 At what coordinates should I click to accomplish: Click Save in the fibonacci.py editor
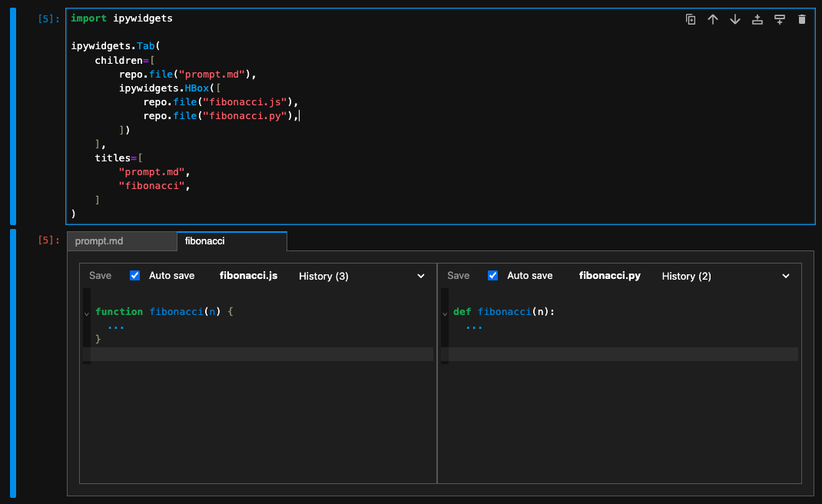coord(458,275)
